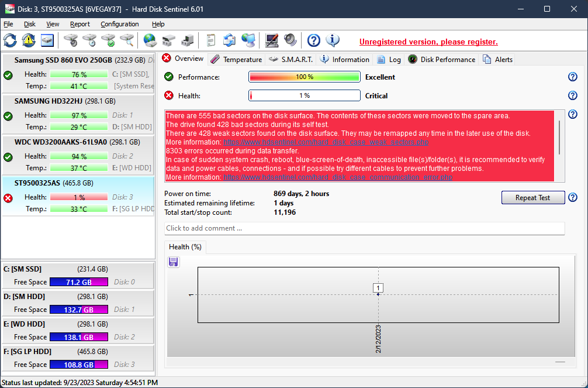Click the 'Estimated remaining lifetime:' label
This screenshot has height=388, width=588.
coord(209,203)
